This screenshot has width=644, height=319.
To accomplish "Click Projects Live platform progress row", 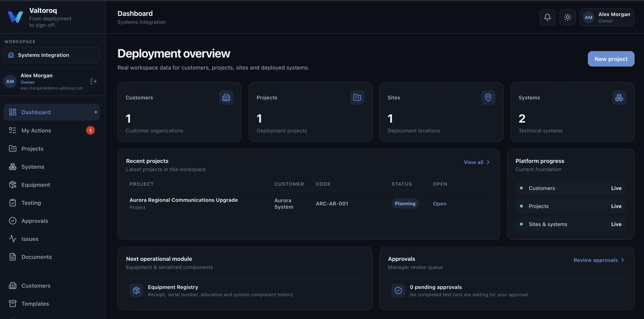I will coord(570,206).
